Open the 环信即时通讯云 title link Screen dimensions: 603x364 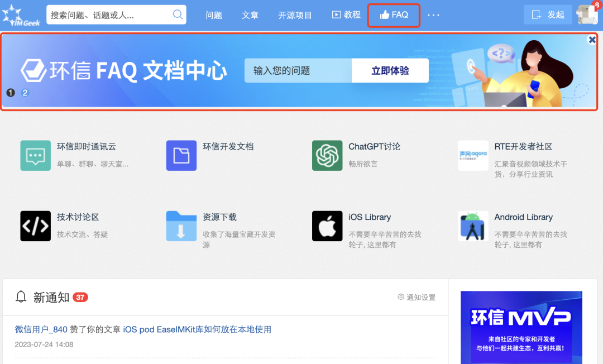(x=87, y=146)
